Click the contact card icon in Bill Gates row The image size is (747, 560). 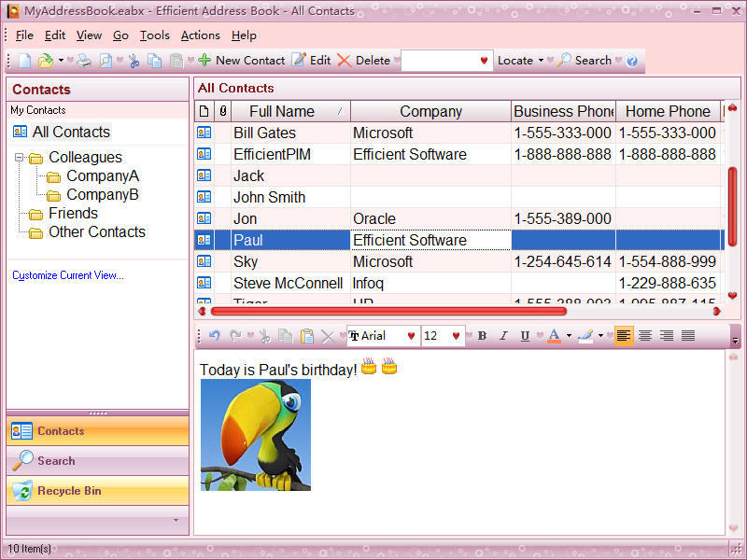(204, 133)
